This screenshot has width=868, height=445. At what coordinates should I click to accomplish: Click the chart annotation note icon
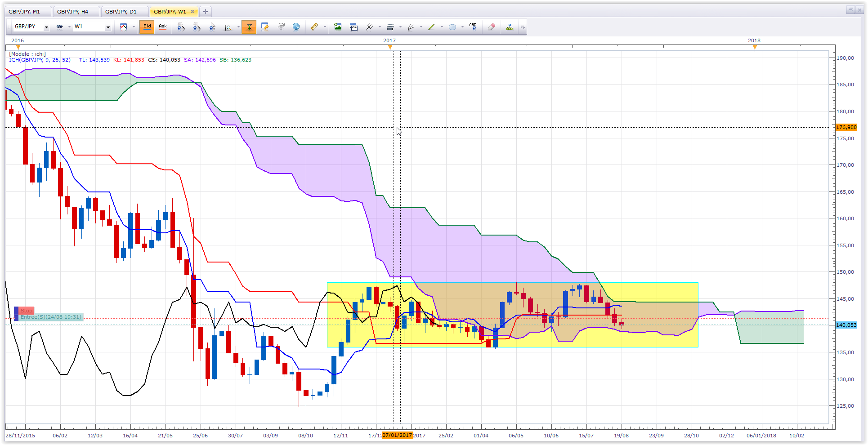pyautogui.click(x=265, y=27)
